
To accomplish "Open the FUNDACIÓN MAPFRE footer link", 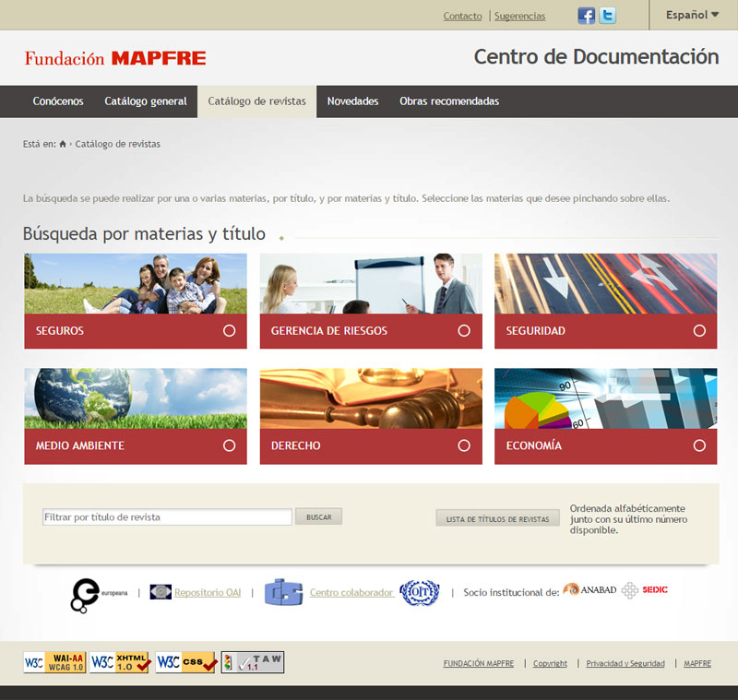I will tap(478, 663).
